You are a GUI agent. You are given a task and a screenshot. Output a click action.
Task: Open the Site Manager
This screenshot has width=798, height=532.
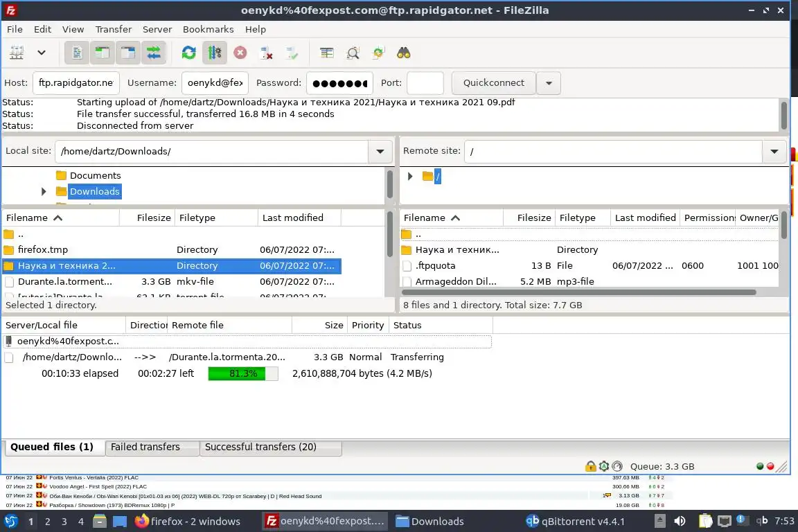point(17,53)
